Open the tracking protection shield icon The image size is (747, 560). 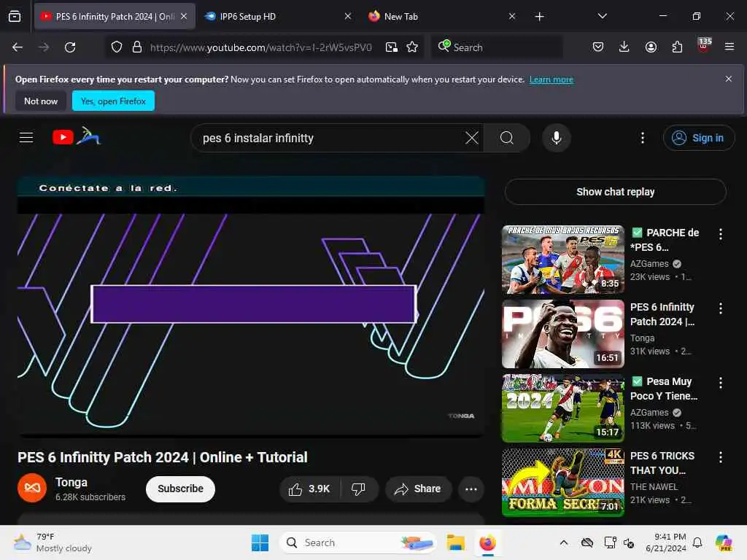pyautogui.click(x=117, y=47)
